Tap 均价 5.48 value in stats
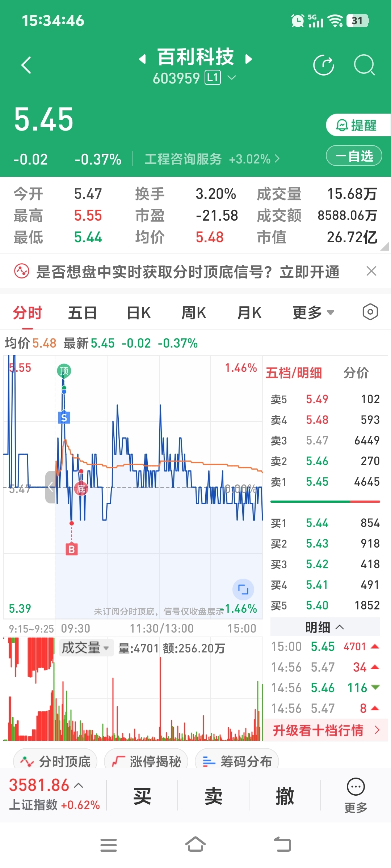This screenshot has width=391, height=868. (210, 237)
